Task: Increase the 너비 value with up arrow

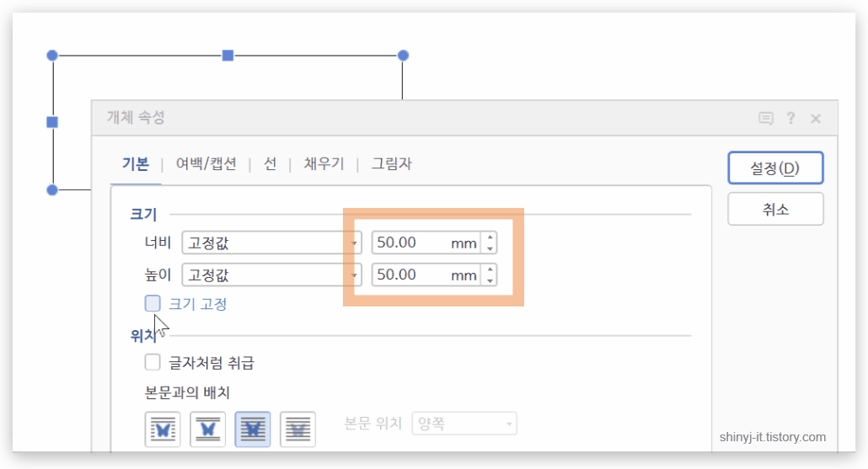Action: pyautogui.click(x=490, y=237)
